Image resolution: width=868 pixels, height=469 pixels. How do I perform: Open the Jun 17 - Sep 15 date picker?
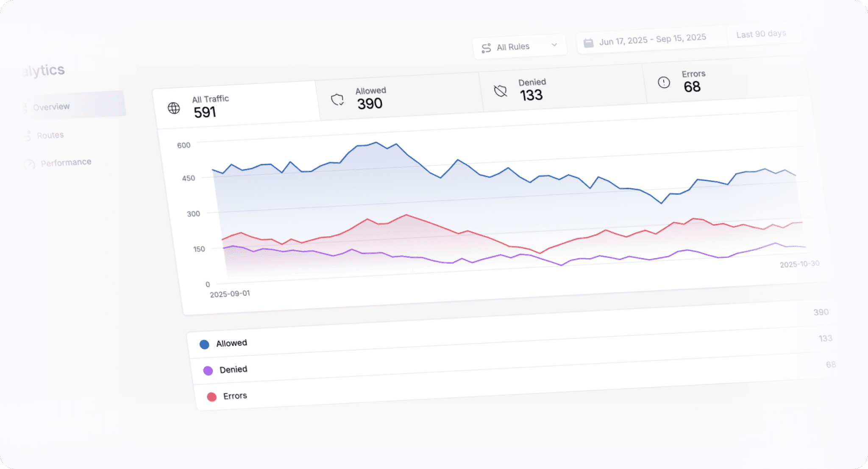click(652, 39)
